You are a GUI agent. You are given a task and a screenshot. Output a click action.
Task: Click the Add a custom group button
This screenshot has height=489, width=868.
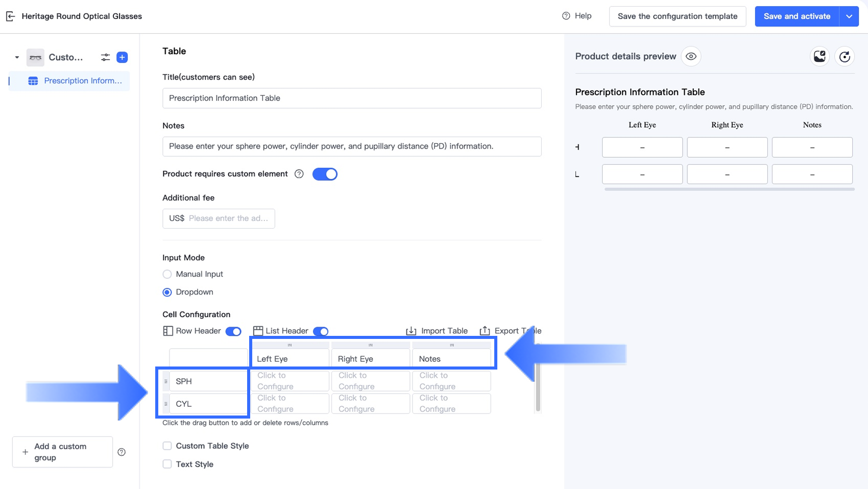(x=62, y=452)
